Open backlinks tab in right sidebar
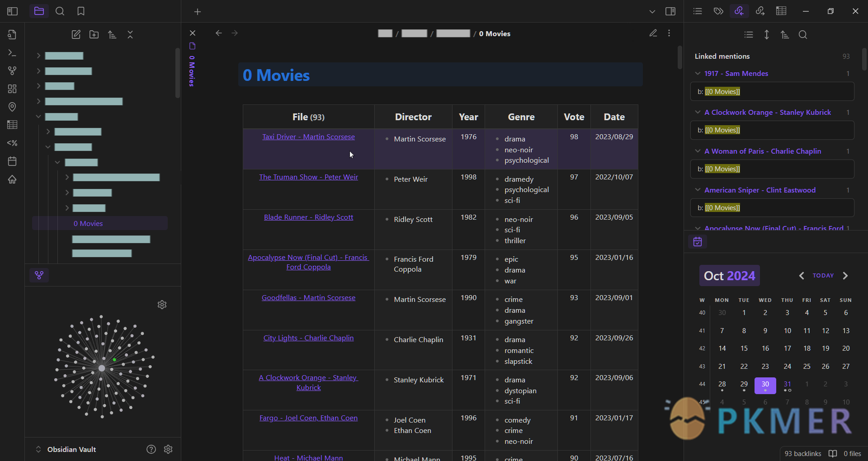Screen dimensions: 868x461 pos(739,11)
